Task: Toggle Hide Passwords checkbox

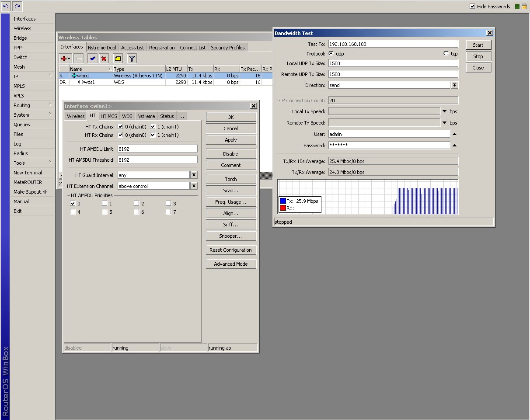Action: click(x=472, y=7)
